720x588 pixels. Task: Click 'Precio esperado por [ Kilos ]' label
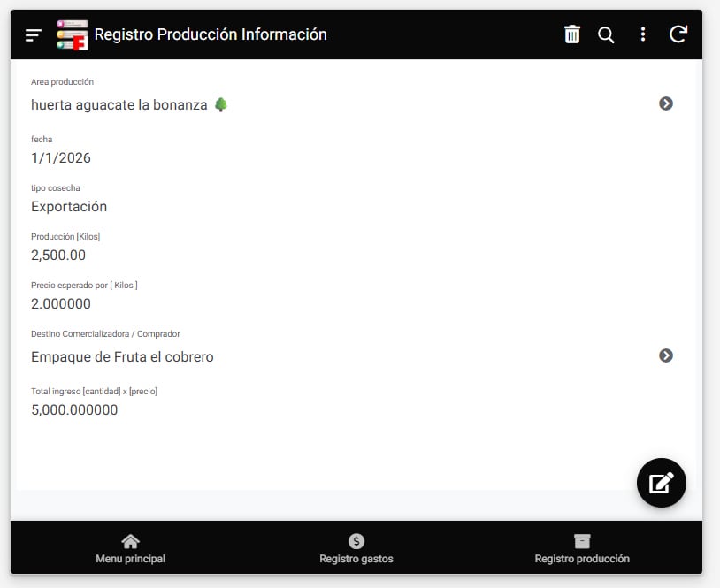[85, 286]
